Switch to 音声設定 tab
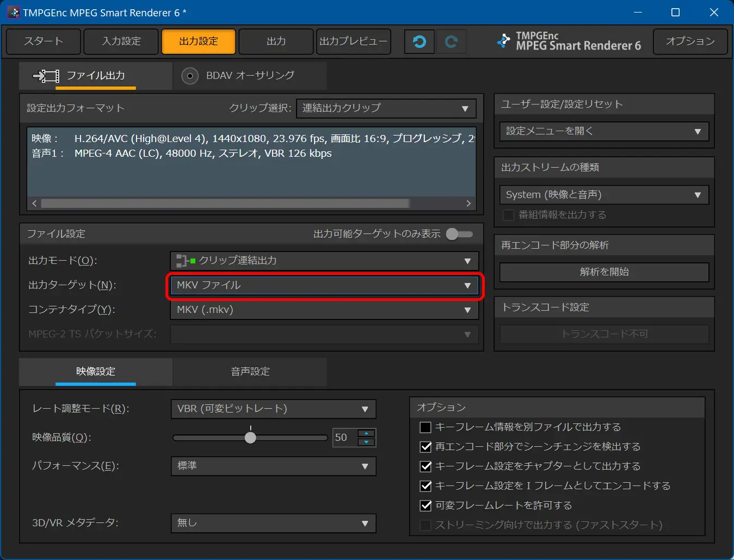734x560 pixels. click(x=250, y=372)
